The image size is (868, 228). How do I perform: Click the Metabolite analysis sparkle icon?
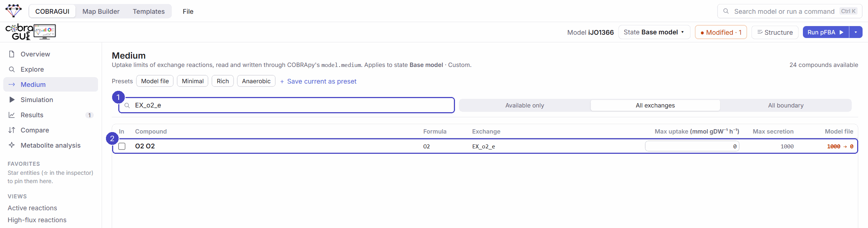click(12, 145)
